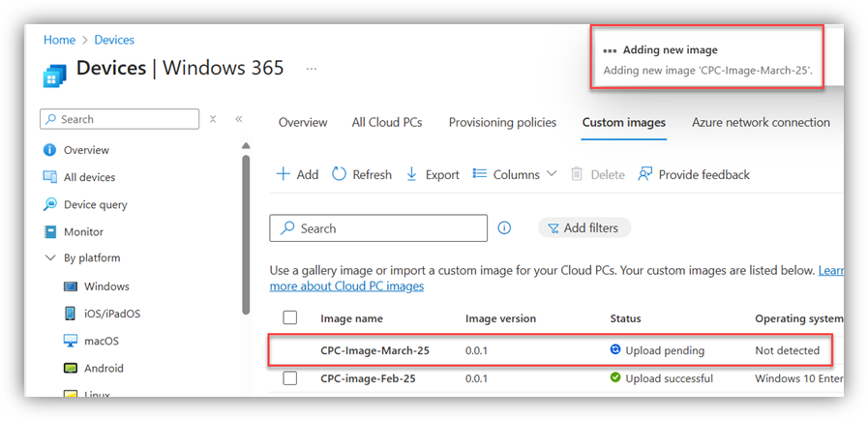The image size is (868, 421).
Task: Open All devices in left sidebar
Action: (x=90, y=177)
